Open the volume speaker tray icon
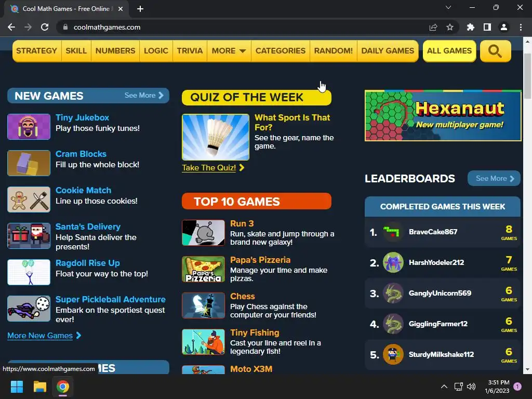 coord(471,387)
